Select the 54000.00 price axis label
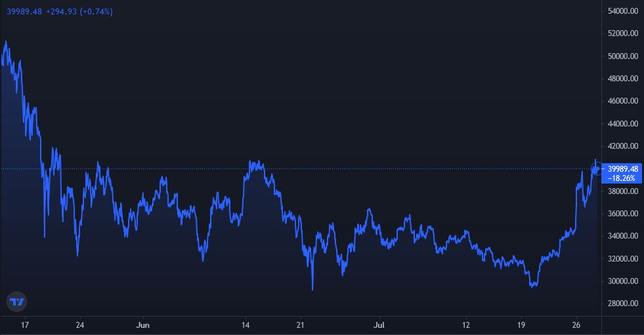 pos(622,11)
